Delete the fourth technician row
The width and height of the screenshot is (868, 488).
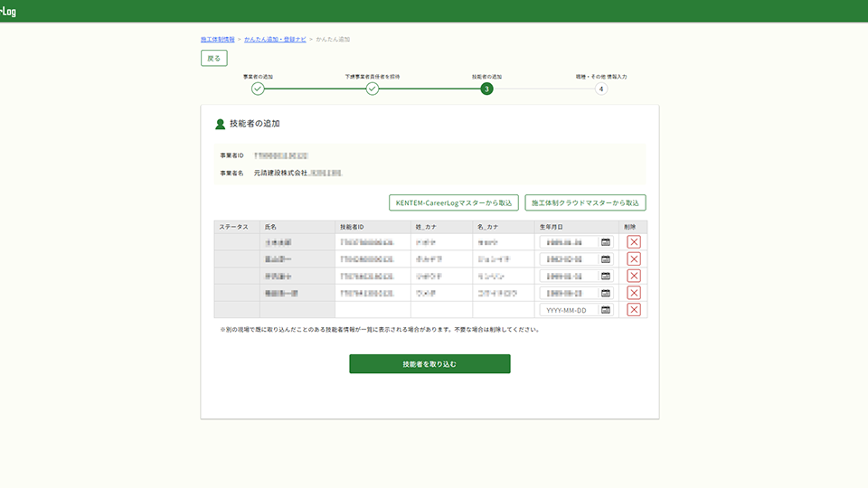(633, 293)
